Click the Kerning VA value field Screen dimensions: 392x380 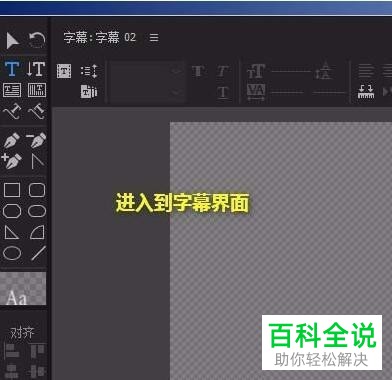[287, 92]
